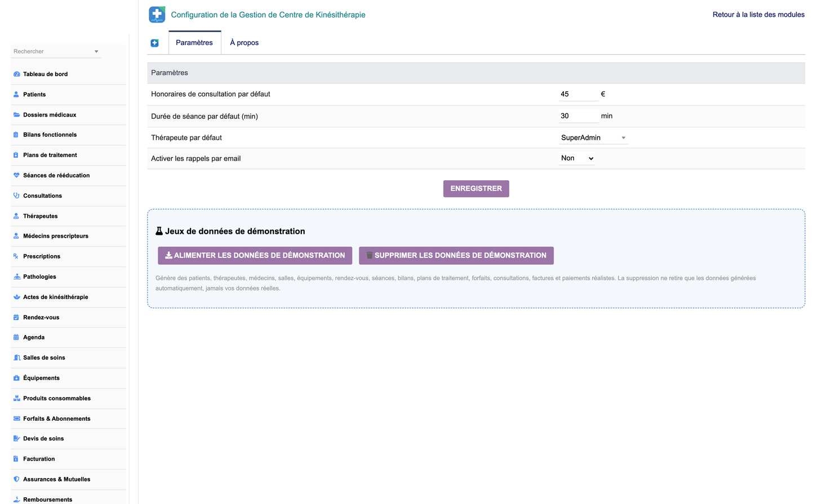Image resolution: width=814 pixels, height=504 pixels.
Task: Open the Rechercher search dropdown
Action: click(96, 51)
